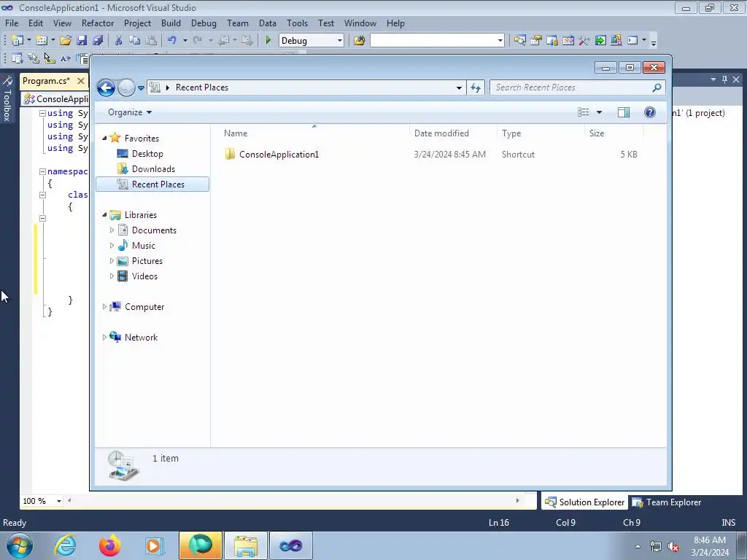Refresh the Recent Places location
The image size is (747, 560).
(476, 87)
